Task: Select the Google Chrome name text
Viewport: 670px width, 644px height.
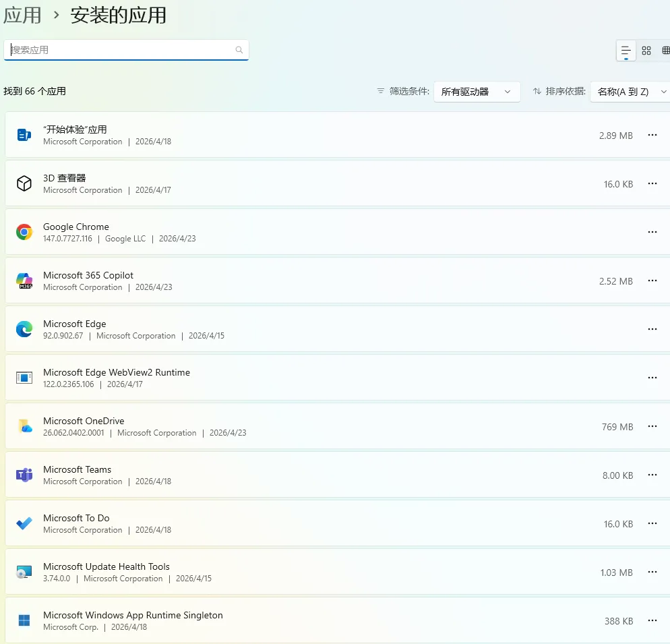Action: 76,227
